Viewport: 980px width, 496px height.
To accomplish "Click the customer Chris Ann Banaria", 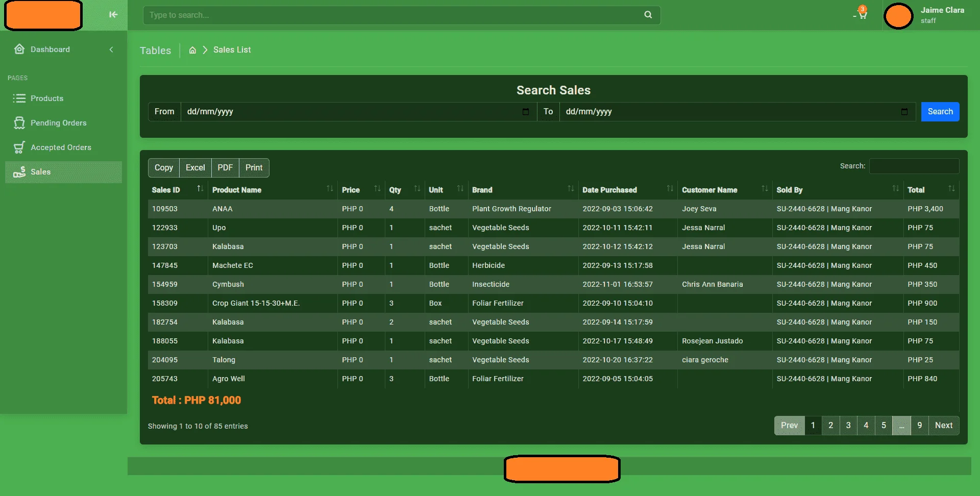I will (713, 284).
